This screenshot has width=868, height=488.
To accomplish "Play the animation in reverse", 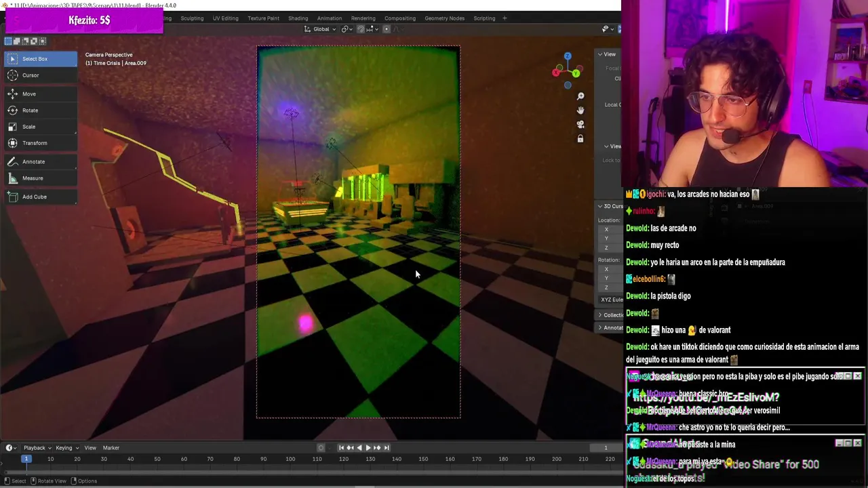I will pos(359,447).
